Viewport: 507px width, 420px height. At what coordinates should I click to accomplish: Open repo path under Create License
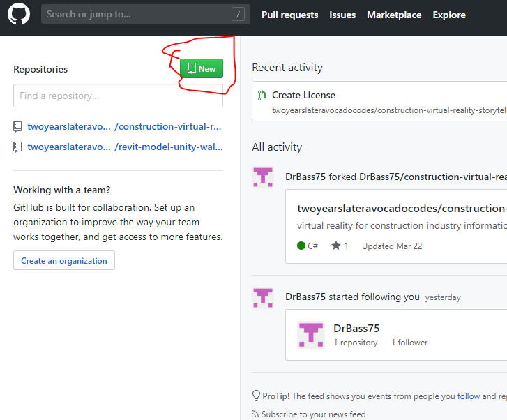[389, 110]
